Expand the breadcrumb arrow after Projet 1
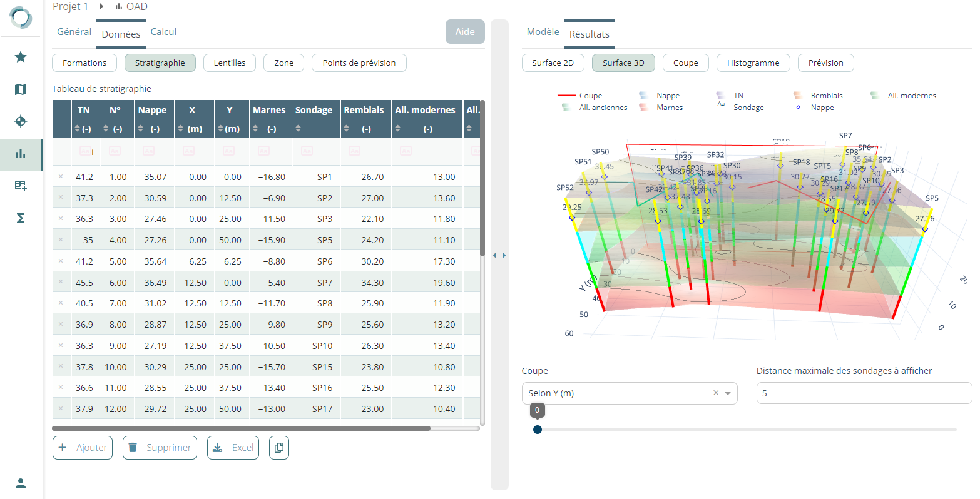Screen dimensions: 980x499 pos(101,6)
